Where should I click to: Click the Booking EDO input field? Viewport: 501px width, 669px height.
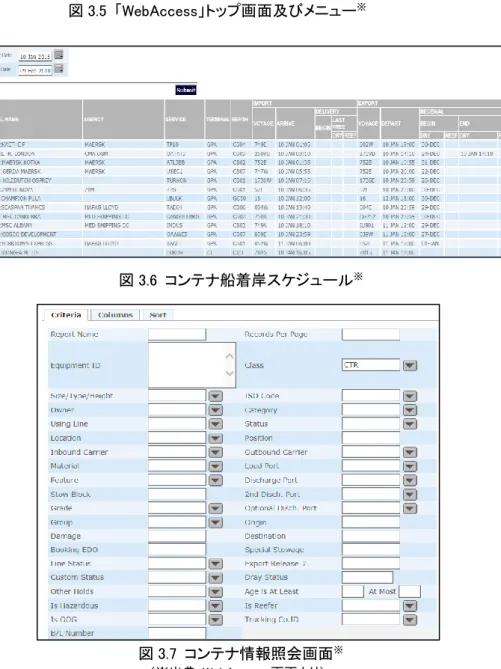click(177, 550)
